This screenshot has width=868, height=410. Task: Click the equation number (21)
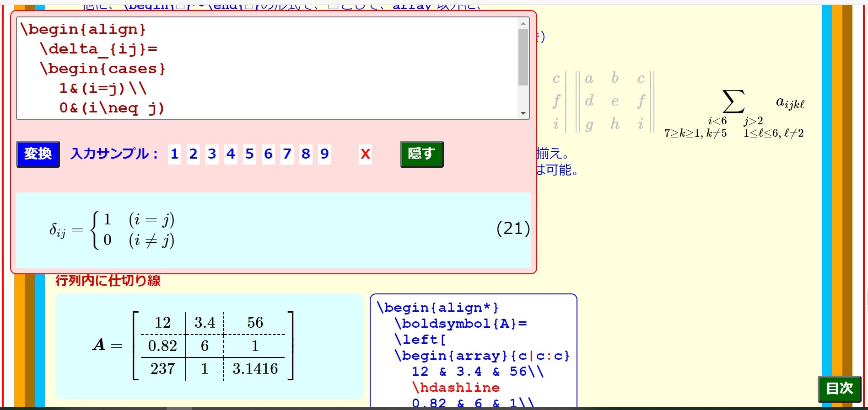click(513, 228)
